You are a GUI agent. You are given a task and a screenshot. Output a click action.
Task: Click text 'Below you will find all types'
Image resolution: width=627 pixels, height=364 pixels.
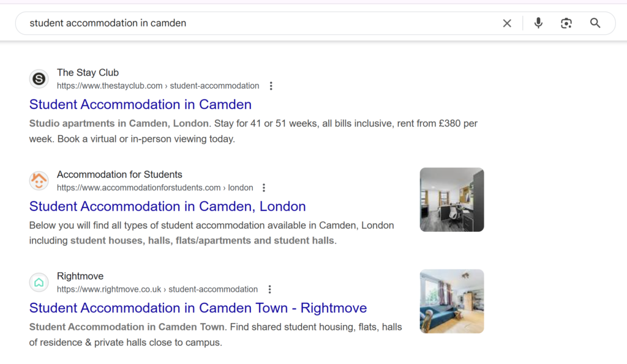coord(88,225)
